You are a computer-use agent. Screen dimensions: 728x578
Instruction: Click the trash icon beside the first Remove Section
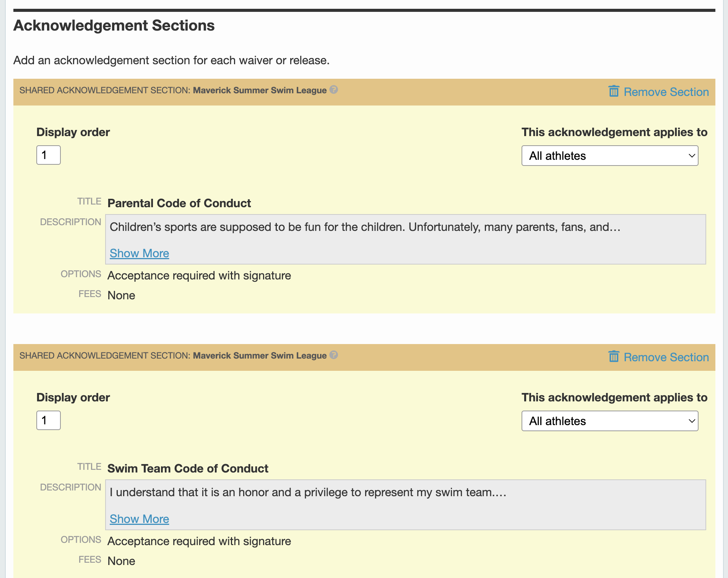(x=614, y=92)
